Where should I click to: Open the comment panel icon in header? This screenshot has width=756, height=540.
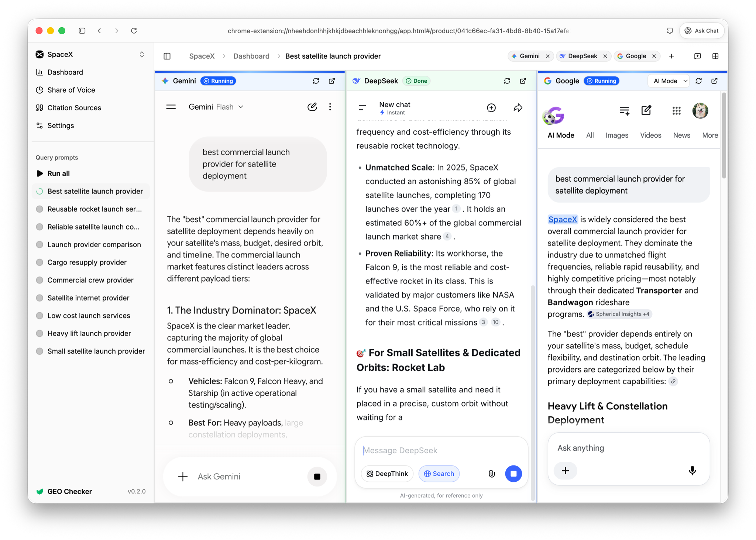[x=698, y=56]
